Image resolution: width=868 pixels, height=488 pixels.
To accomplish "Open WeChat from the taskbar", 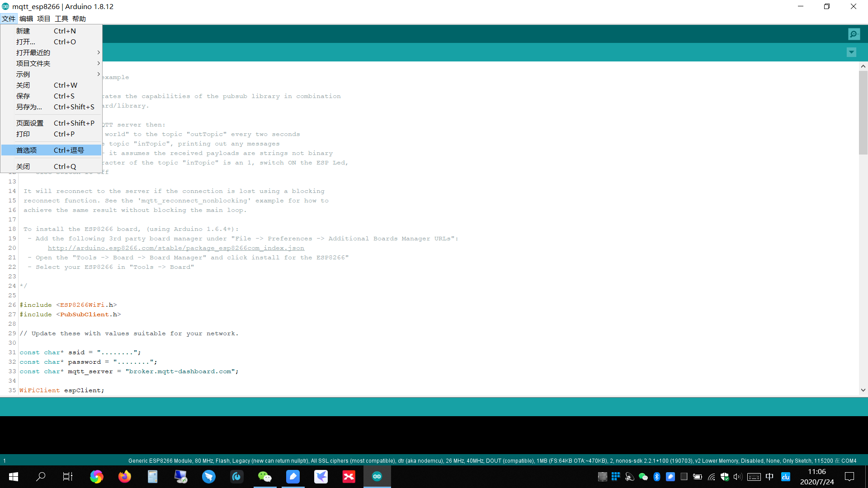I will click(265, 476).
